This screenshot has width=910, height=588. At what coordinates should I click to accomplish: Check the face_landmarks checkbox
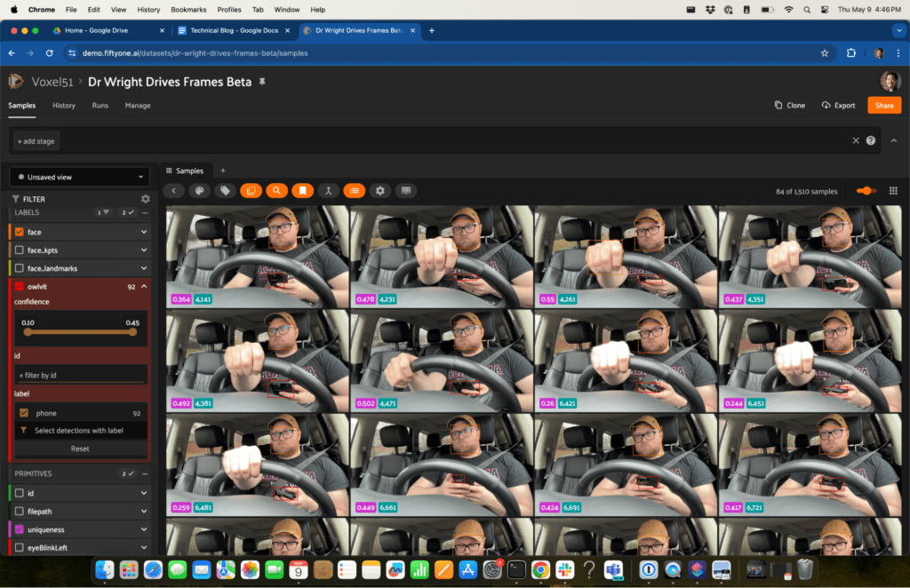point(20,268)
